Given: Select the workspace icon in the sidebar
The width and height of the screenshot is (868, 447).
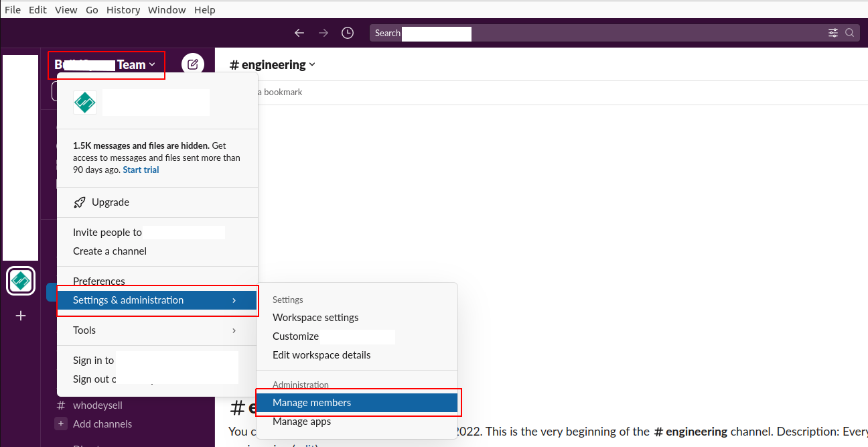Looking at the screenshot, I should click(21, 281).
